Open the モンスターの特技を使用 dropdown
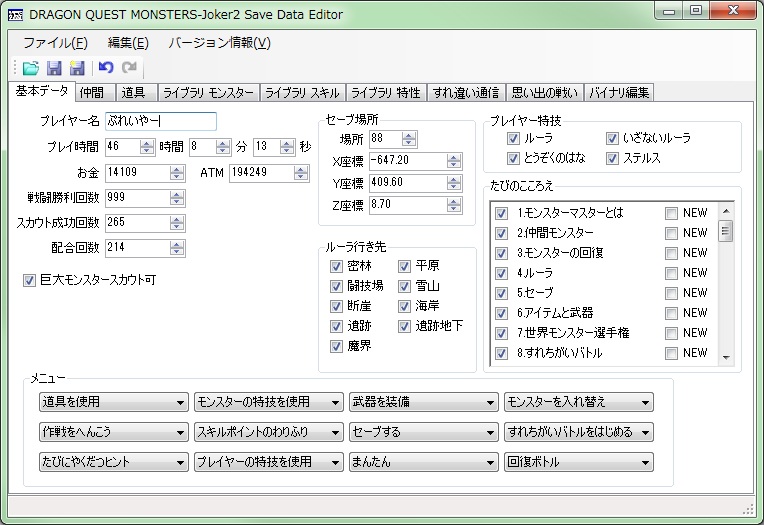Screen dimensions: 764x525 click(268, 402)
